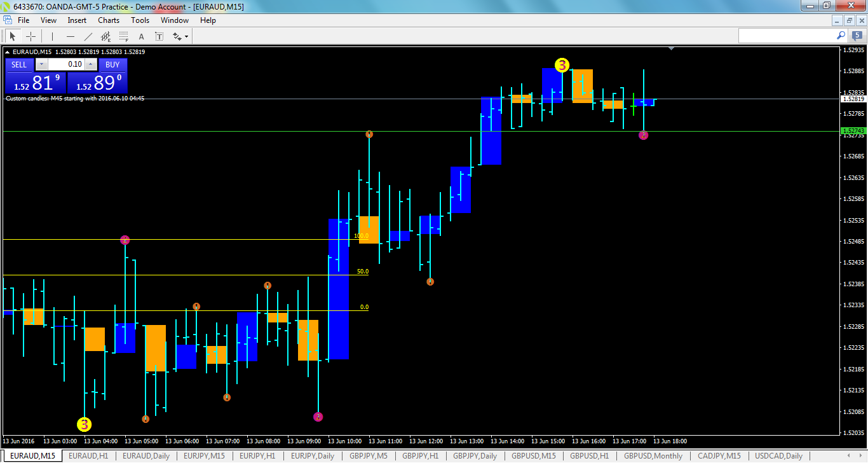Select the Text Label tool
Screen dimensions: 868x463
point(159,36)
